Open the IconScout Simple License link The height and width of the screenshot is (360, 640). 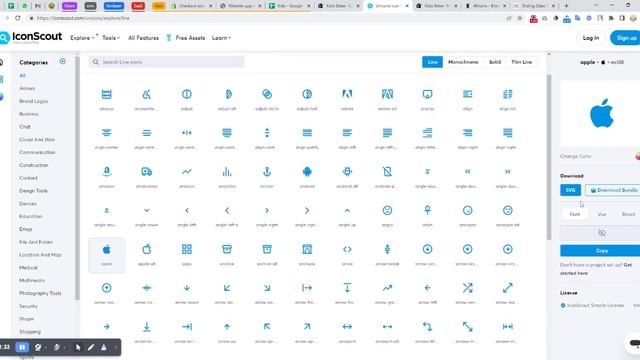click(595, 305)
